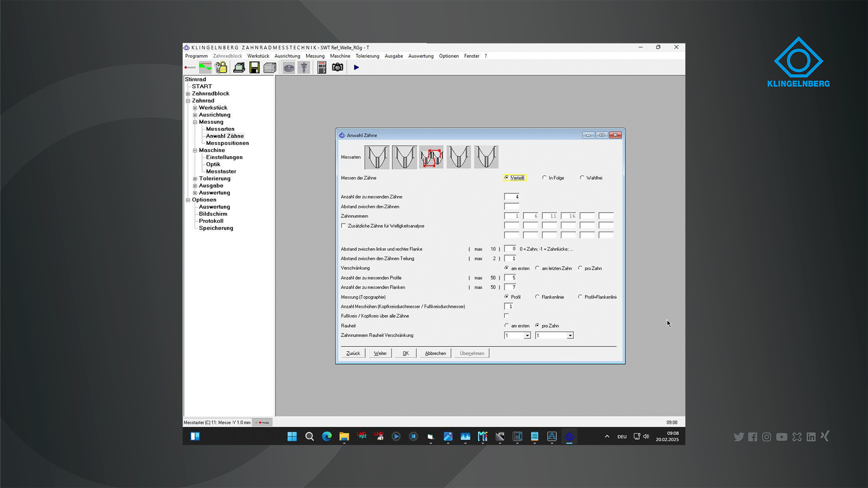Launch Microsoft Edge from the taskbar
868x488 pixels.
pyautogui.click(x=327, y=436)
